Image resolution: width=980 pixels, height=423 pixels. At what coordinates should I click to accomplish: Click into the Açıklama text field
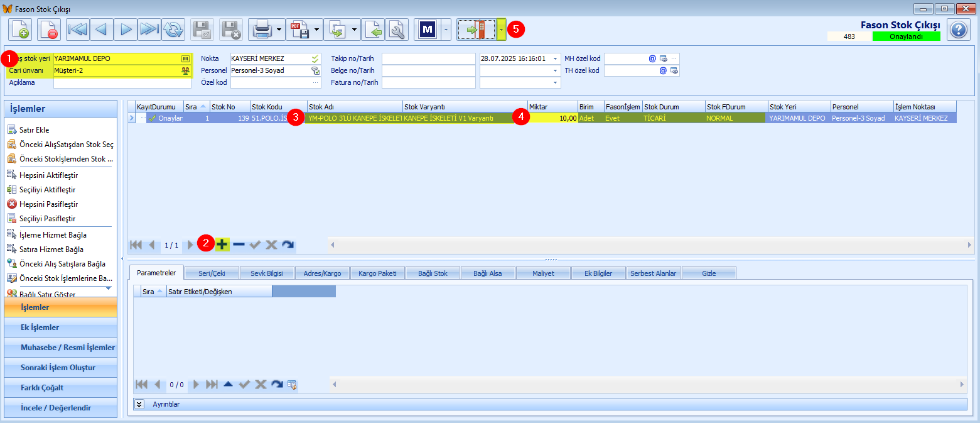tap(122, 82)
